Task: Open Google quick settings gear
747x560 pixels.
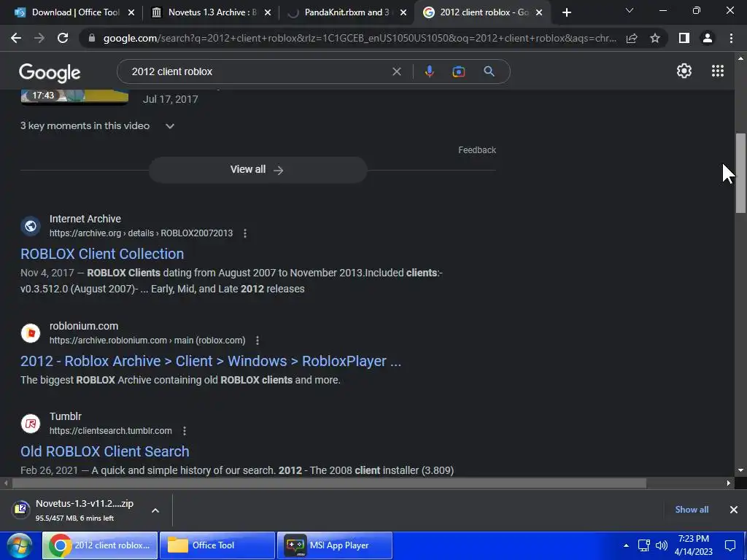Action: click(684, 71)
